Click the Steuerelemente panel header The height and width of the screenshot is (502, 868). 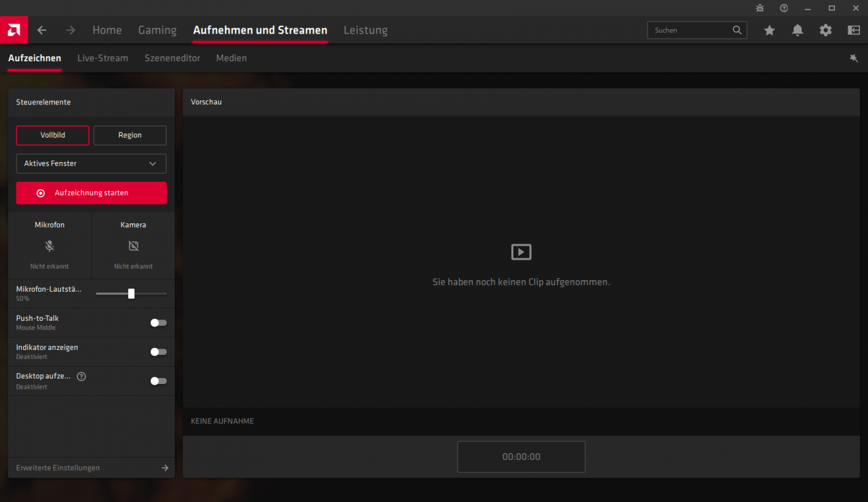click(92, 102)
